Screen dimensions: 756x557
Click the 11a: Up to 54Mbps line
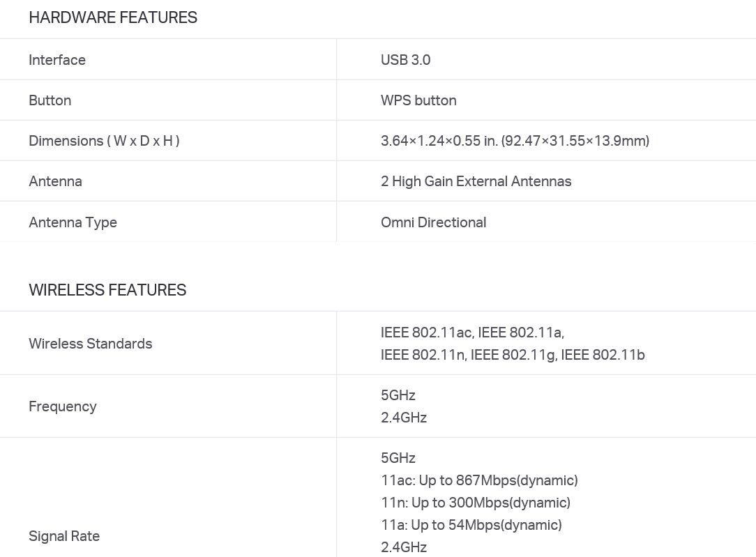[x=471, y=525]
